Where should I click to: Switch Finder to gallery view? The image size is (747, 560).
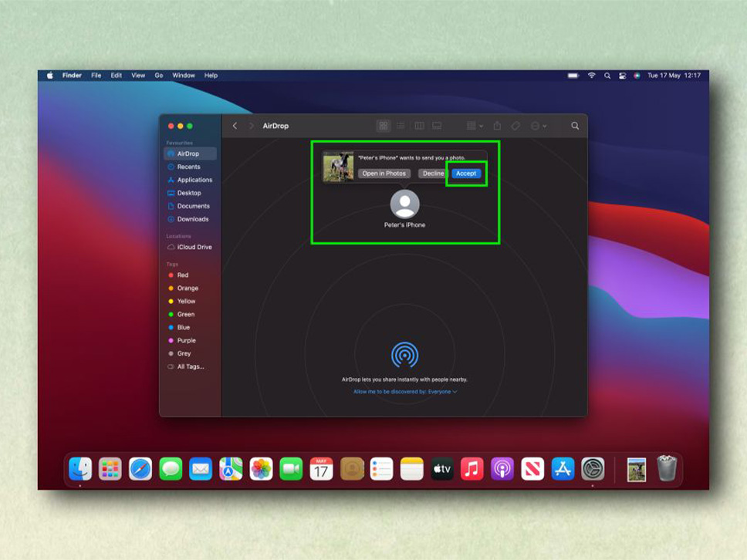pyautogui.click(x=437, y=126)
